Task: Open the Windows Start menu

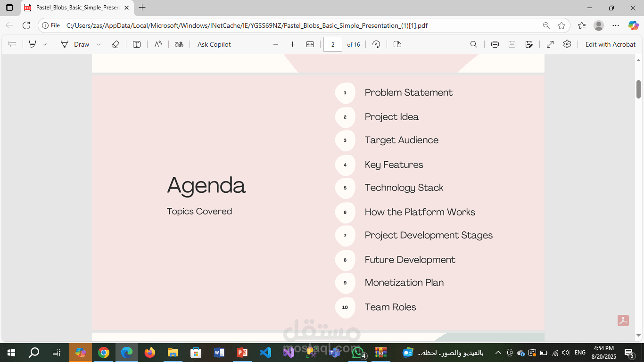Action: pos(11,353)
